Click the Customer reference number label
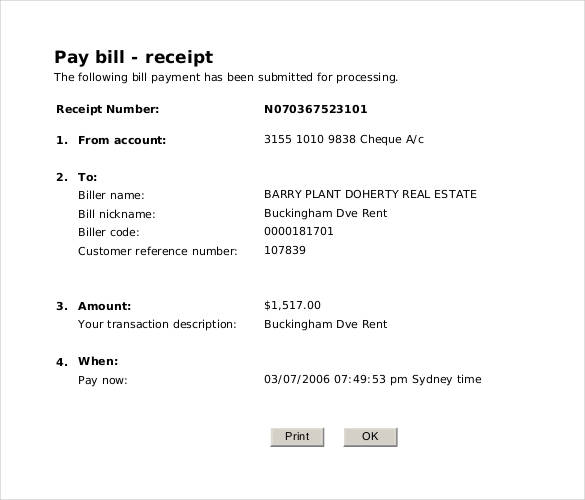The height and width of the screenshot is (500, 585). pyautogui.click(x=157, y=251)
